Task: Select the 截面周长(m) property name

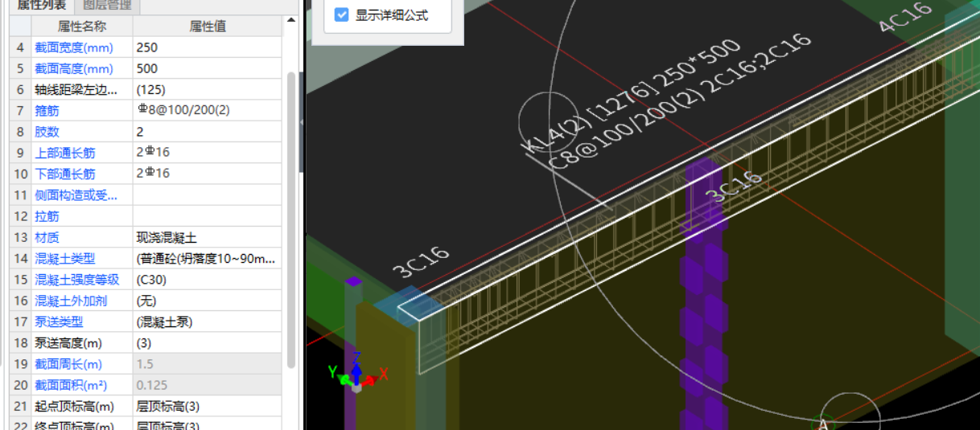Action: click(68, 364)
